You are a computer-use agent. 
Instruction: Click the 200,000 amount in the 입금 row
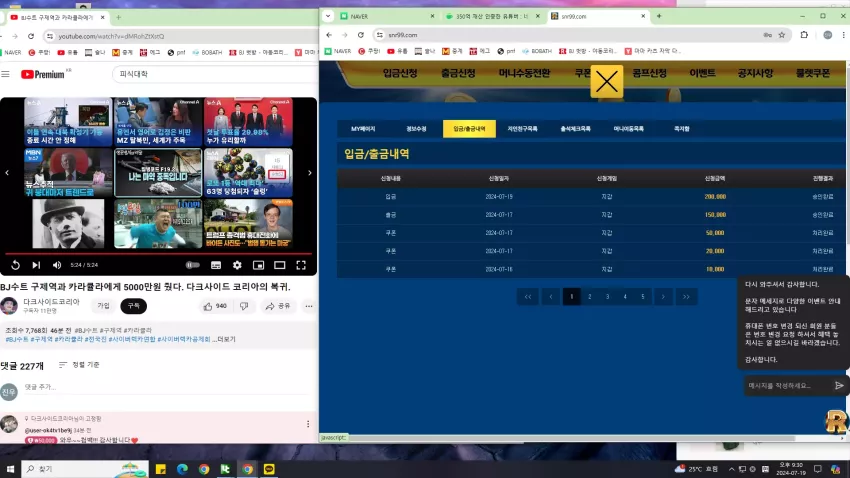pos(715,197)
